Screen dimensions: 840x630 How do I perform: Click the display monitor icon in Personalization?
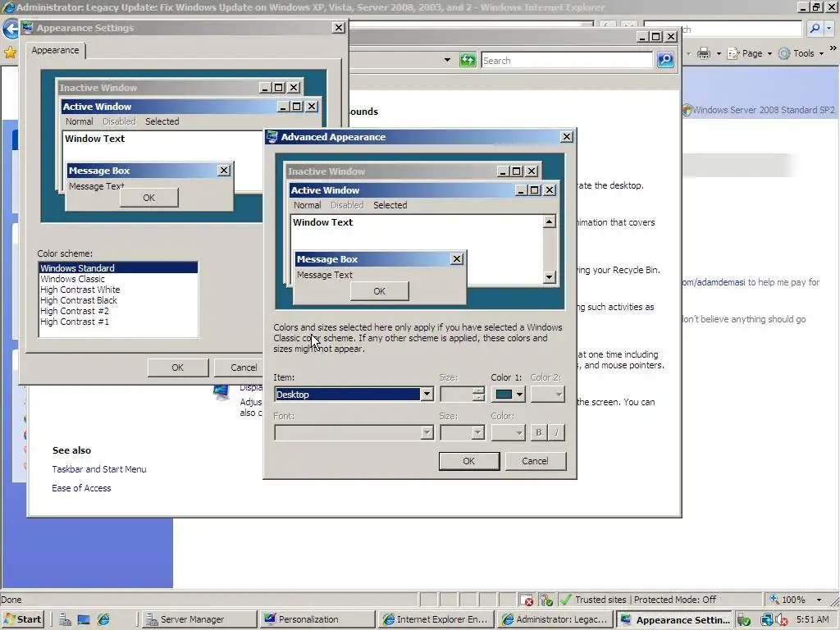coord(221,393)
